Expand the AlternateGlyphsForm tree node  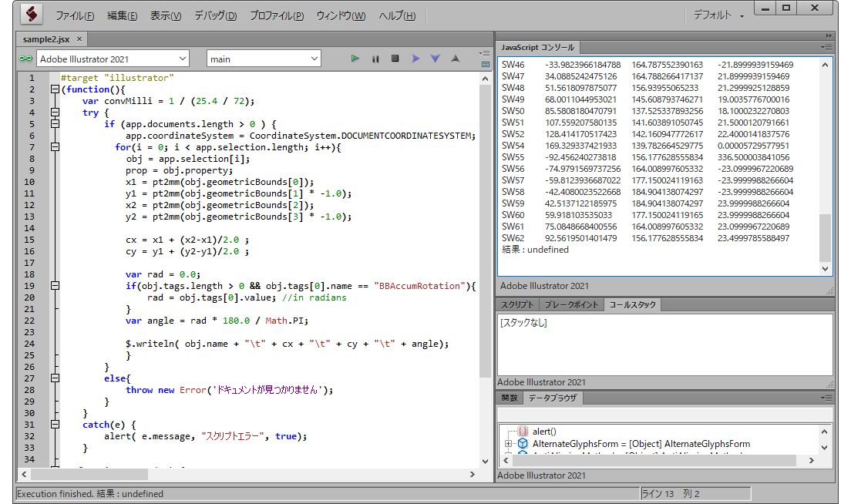pyautogui.click(x=506, y=442)
